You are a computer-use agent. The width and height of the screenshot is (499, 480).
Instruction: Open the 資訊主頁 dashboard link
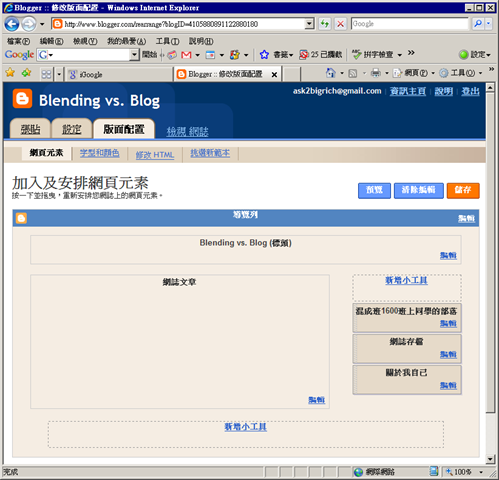point(408,91)
